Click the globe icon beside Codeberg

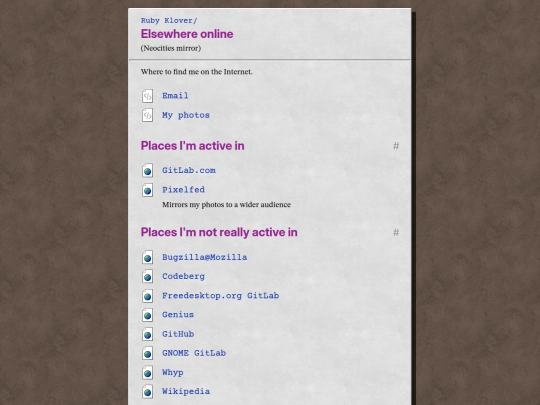(147, 277)
